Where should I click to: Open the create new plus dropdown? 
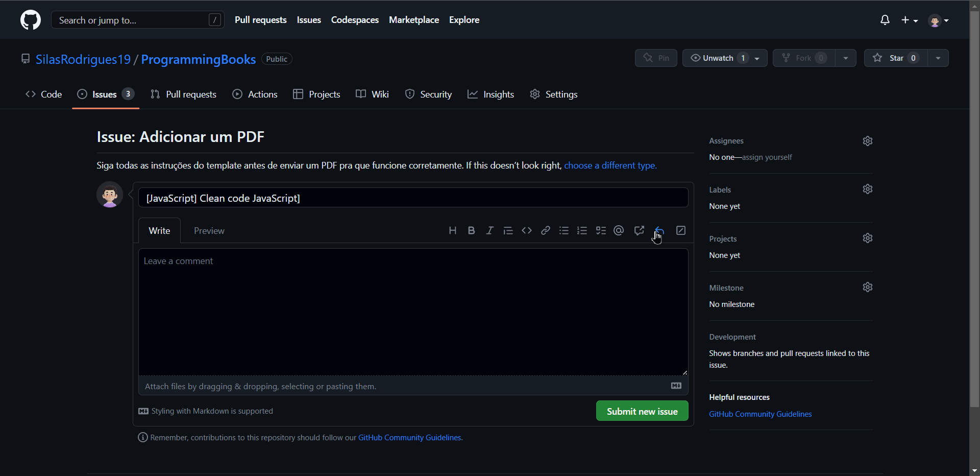click(x=910, y=20)
